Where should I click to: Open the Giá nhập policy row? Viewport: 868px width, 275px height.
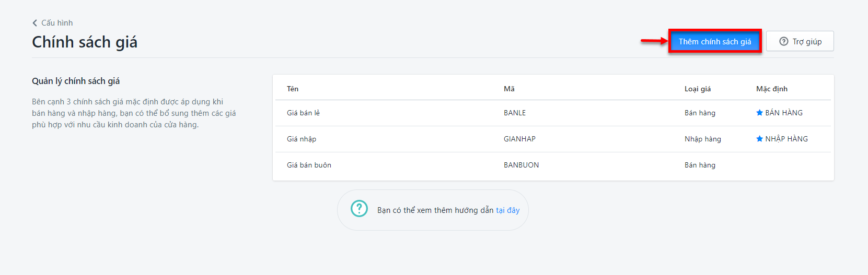[x=553, y=139]
